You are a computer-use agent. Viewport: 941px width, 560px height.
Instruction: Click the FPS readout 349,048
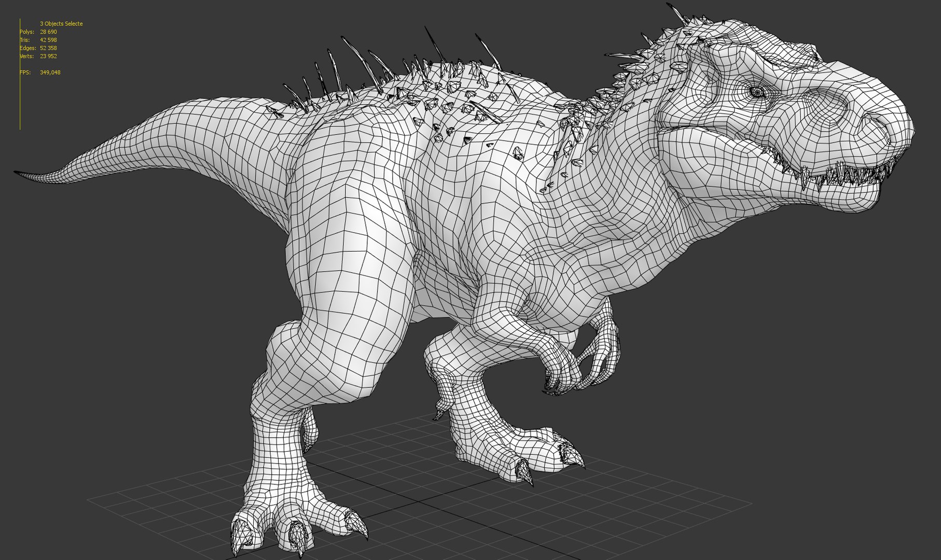(50, 73)
